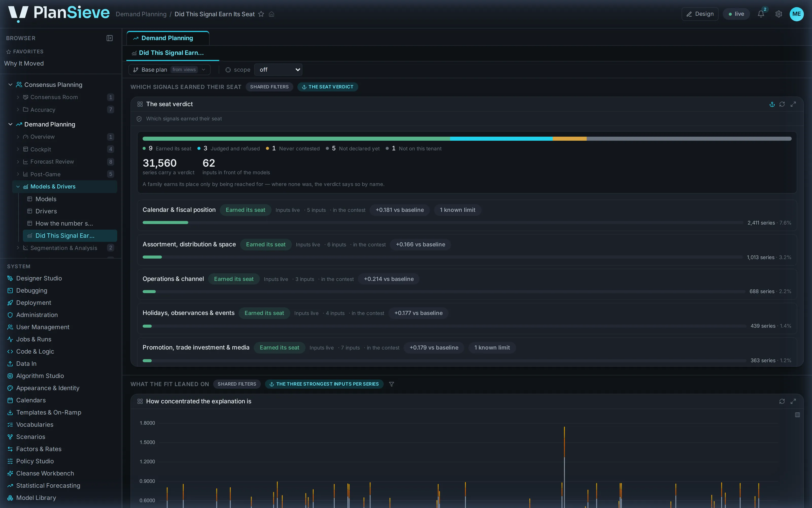Select the Did This Signal Earn... sub-tab
This screenshot has height=508, width=812.
(x=173, y=53)
